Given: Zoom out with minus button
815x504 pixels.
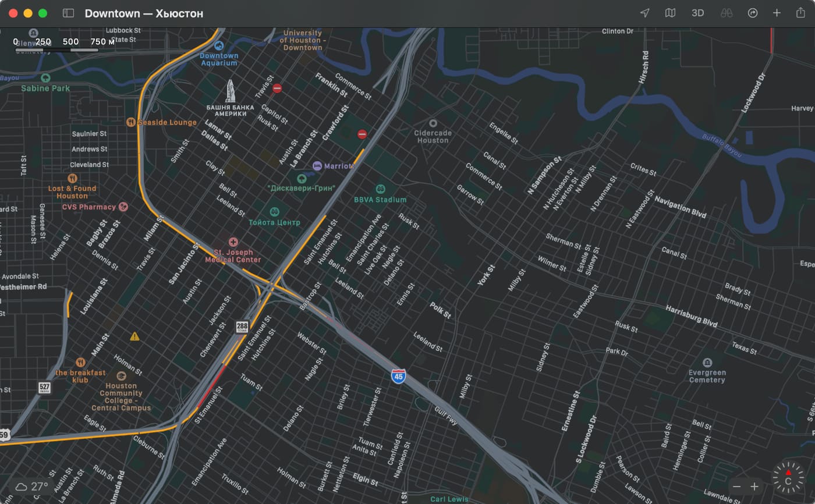Looking at the screenshot, I should click(x=737, y=487).
